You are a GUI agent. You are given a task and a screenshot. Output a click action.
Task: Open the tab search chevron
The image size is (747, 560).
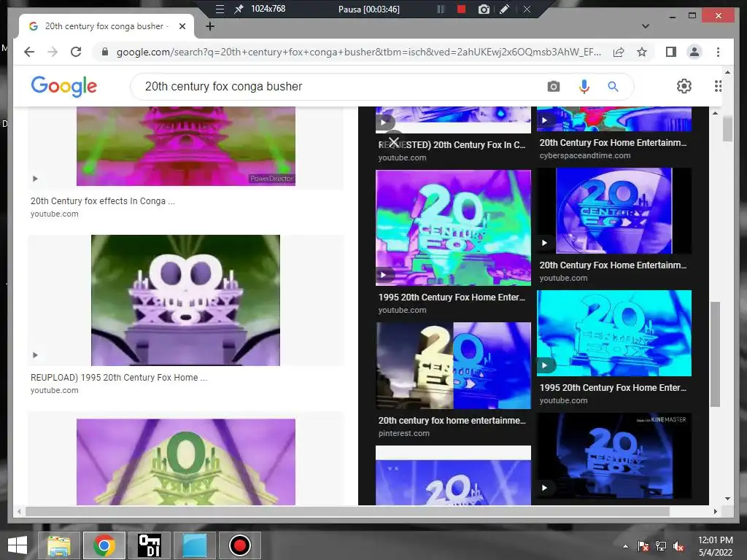click(x=646, y=26)
